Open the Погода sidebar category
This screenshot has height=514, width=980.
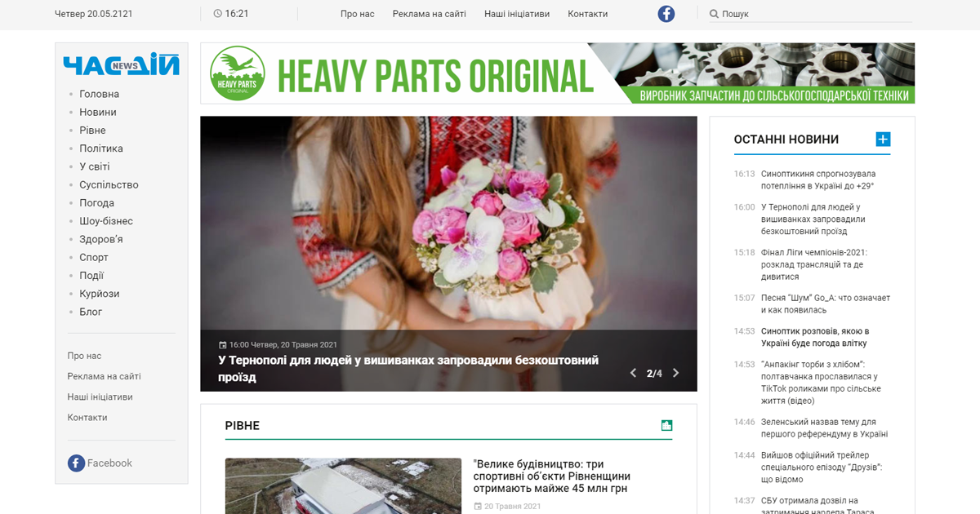[x=96, y=203]
